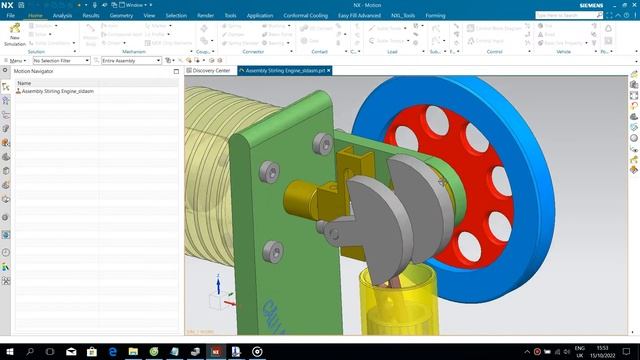Open the notification center icon
This screenshot has width=640, height=360.
627,351
